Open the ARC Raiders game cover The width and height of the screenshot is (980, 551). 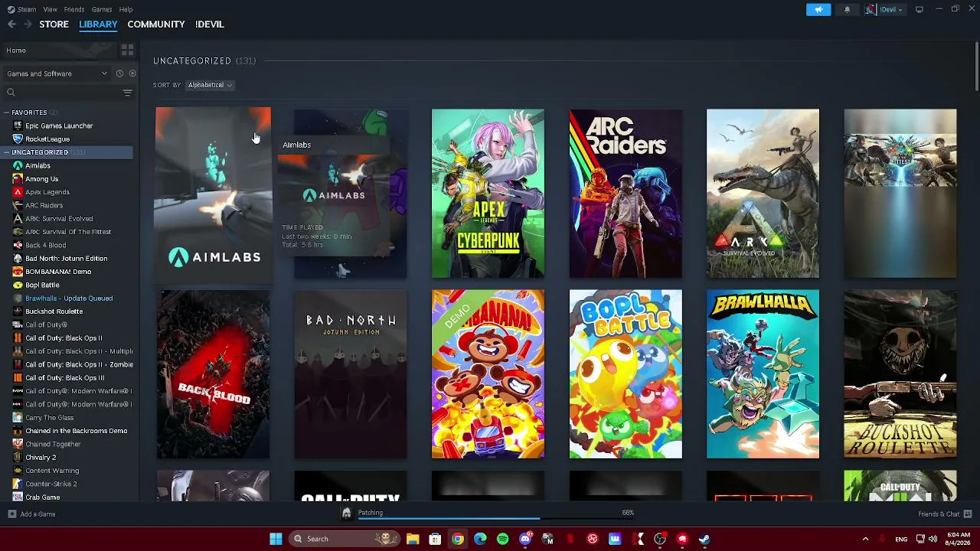pos(626,194)
